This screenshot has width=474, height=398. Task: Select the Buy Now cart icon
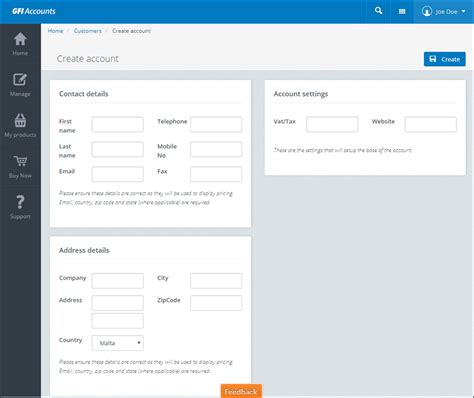(20, 161)
